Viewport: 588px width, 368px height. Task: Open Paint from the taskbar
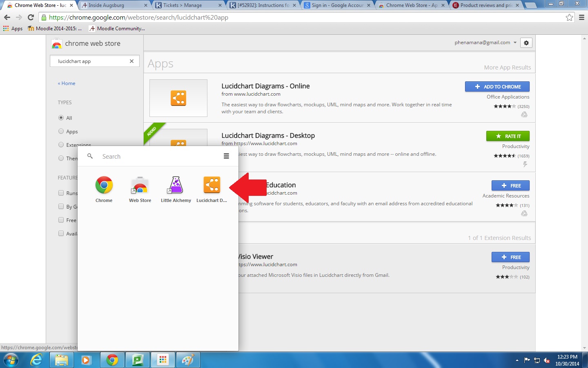(x=188, y=360)
